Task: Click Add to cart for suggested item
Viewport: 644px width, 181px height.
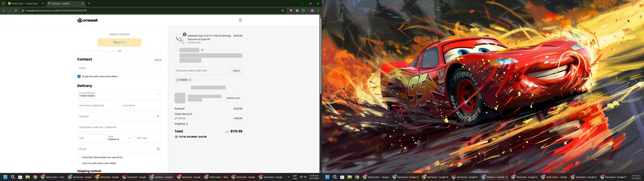Action: 233,98
